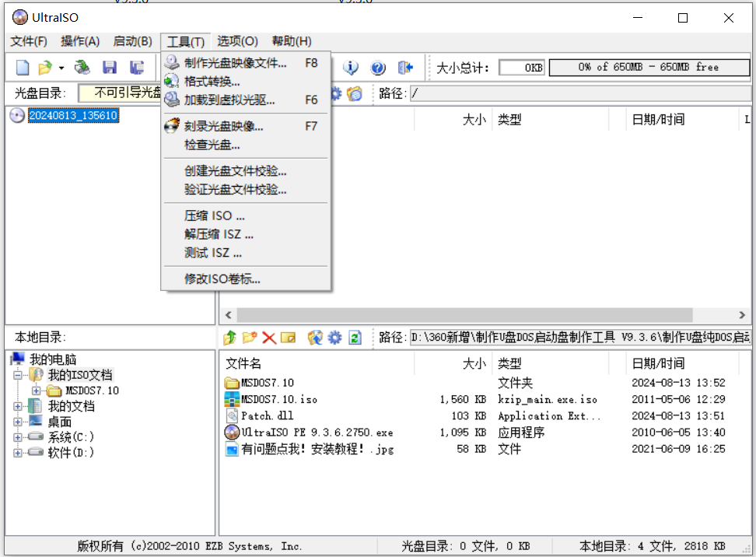The width and height of the screenshot is (756, 557).
Task: Expand the 软件(D:) drive node
Action: [18, 453]
